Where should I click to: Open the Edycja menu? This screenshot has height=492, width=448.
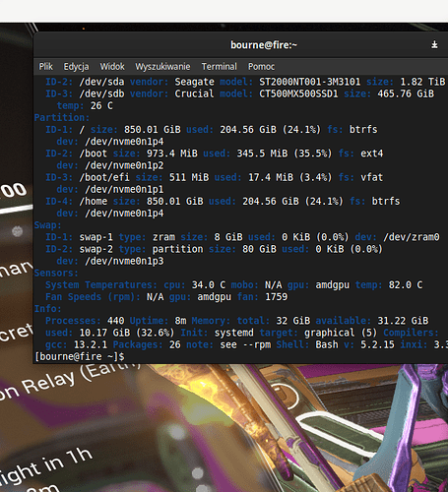pos(76,67)
